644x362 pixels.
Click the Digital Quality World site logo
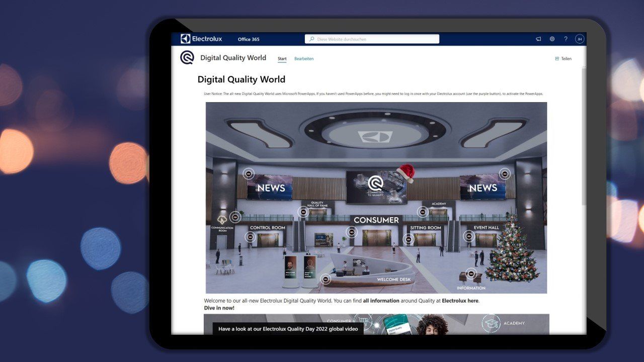click(x=187, y=58)
